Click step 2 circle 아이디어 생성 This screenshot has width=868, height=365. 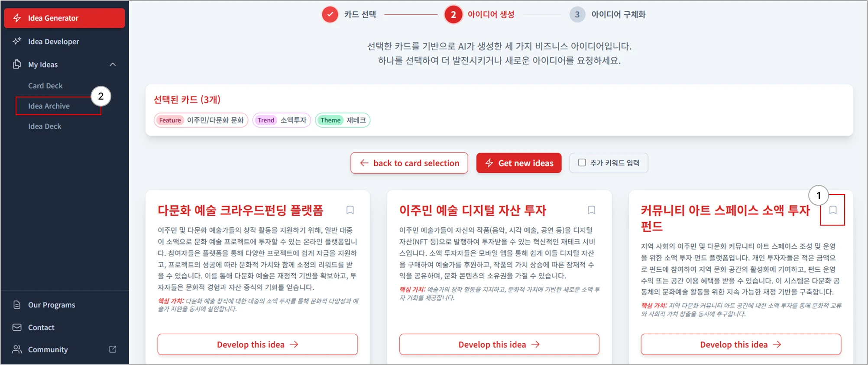(453, 14)
